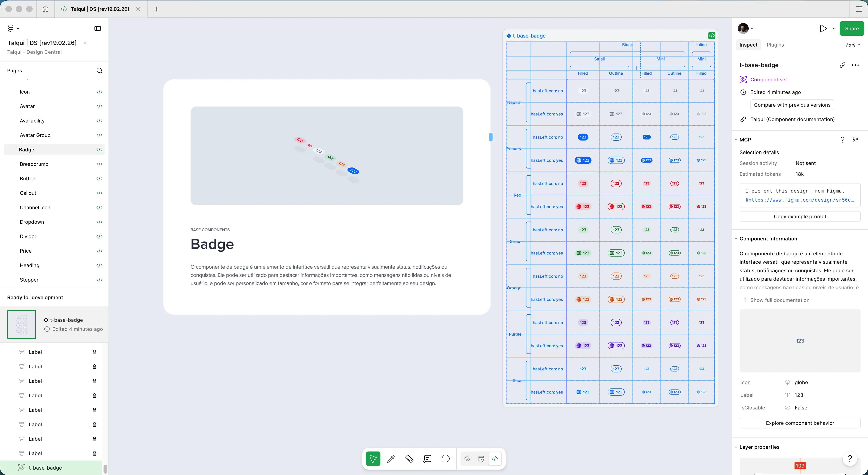The width and height of the screenshot is (868, 475).
Task: Click lock icon on first Label layer
Action: [x=94, y=352]
